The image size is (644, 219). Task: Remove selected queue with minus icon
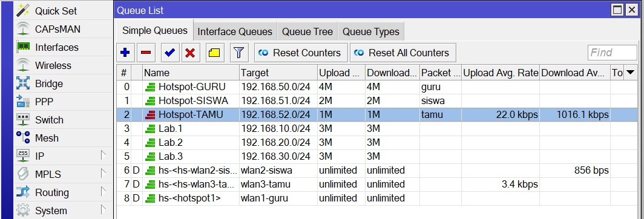(146, 53)
